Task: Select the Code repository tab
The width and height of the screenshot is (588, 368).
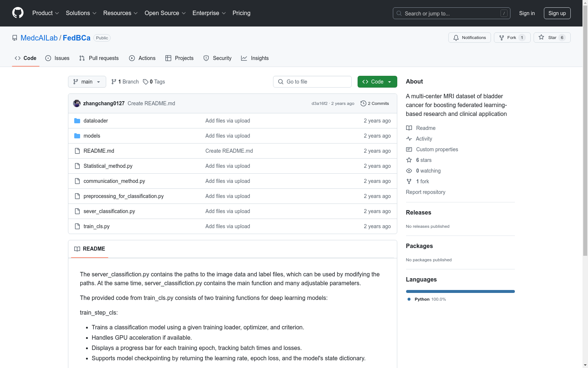Action: pyautogui.click(x=26, y=58)
